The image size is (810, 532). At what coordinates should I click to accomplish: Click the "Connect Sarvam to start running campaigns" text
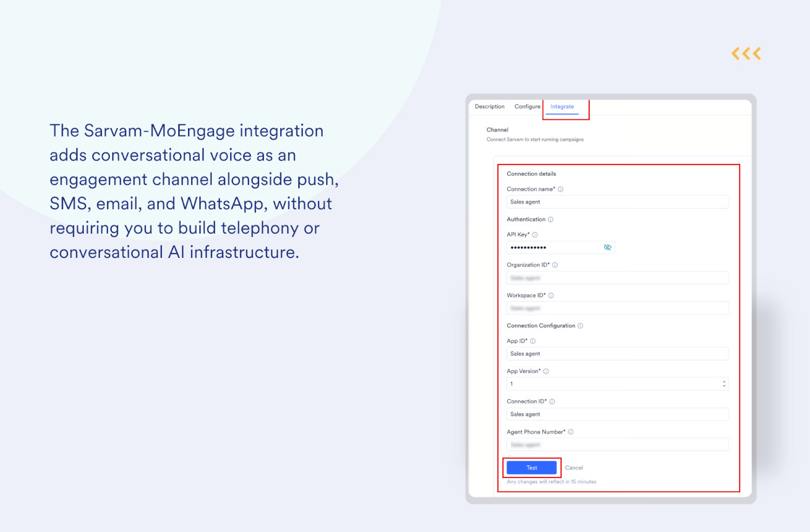(535, 140)
